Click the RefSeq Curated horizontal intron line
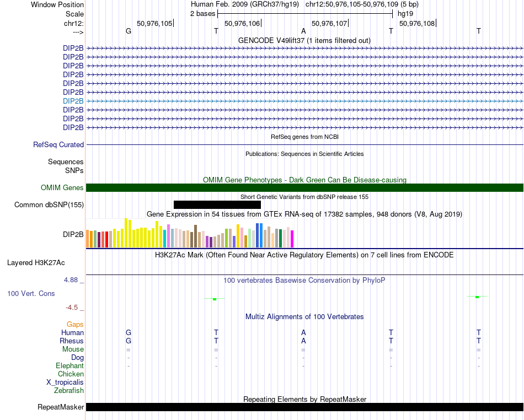The height and width of the screenshot is (420, 524). pos(305,145)
